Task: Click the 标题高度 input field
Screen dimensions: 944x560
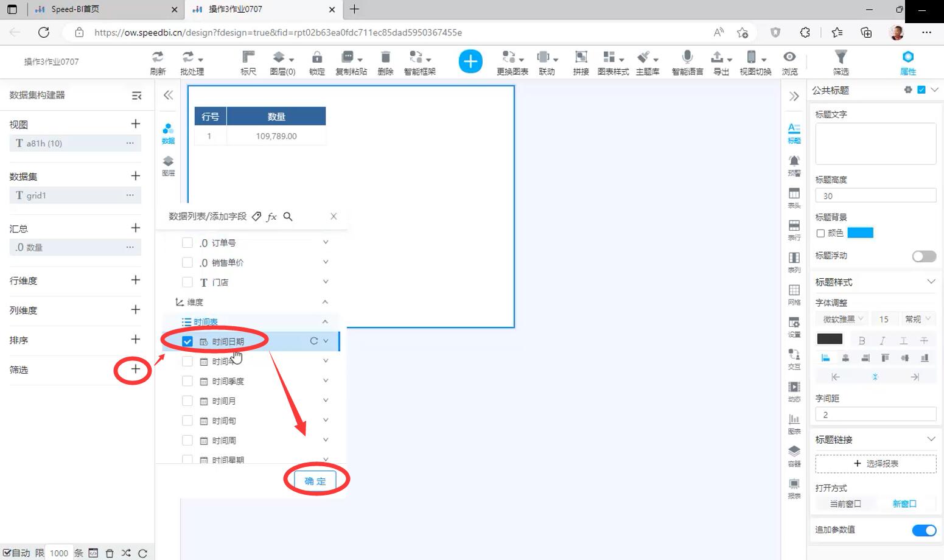Action: tap(875, 195)
